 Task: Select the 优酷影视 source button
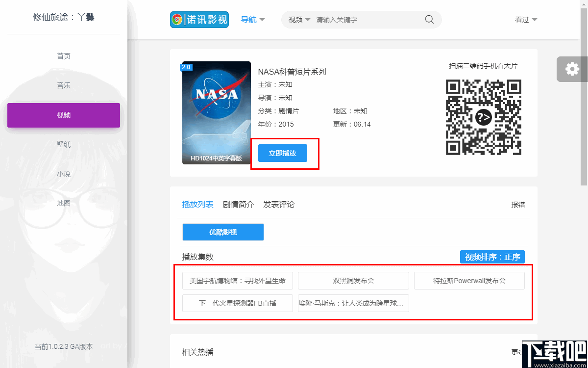(x=223, y=232)
